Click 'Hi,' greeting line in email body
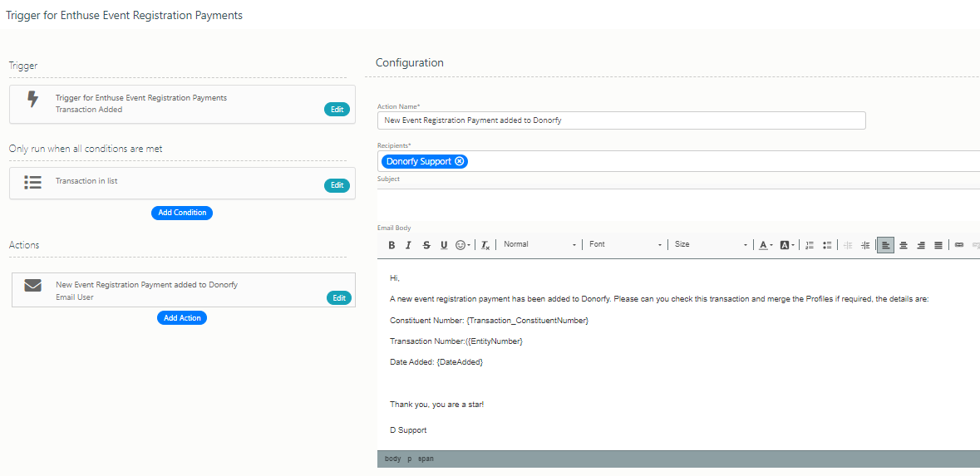The width and height of the screenshot is (980, 476). click(x=394, y=277)
